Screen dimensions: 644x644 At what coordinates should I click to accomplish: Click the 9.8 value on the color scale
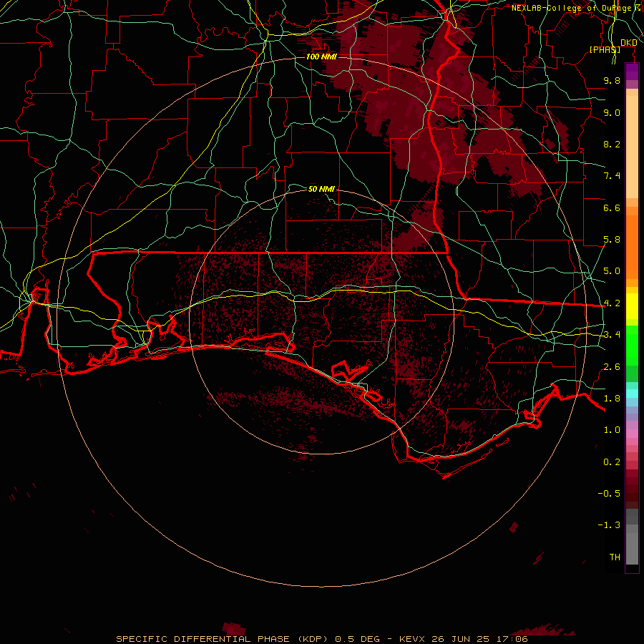pyautogui.click(x=612, y=80)
